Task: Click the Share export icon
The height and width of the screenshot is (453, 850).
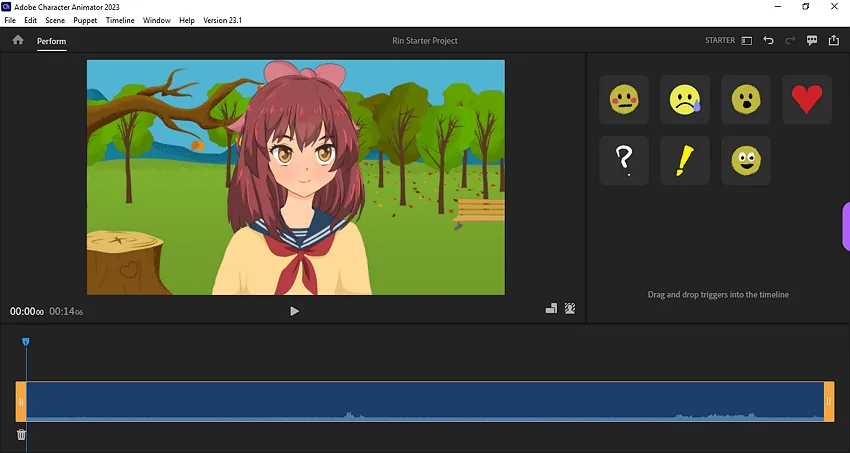Action: click(834, 40)
